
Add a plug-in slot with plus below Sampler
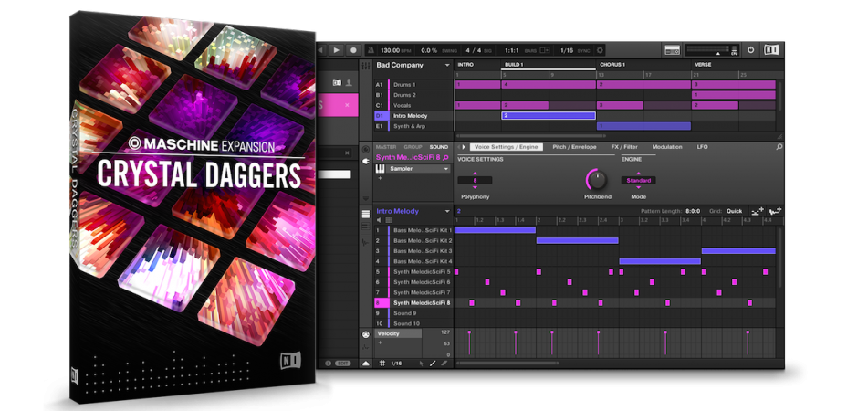pyautogui.click(x=381, y=178)
